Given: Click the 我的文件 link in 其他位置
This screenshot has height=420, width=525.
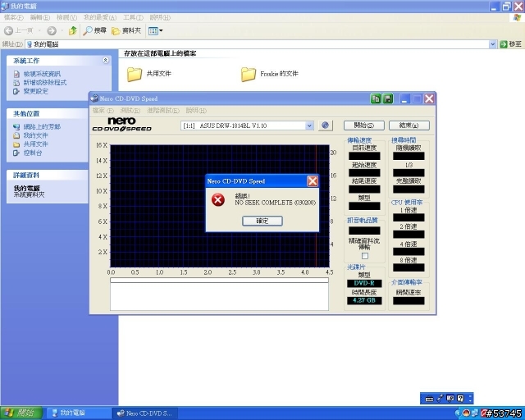Looking at the screenshot, I should [36, 135].
